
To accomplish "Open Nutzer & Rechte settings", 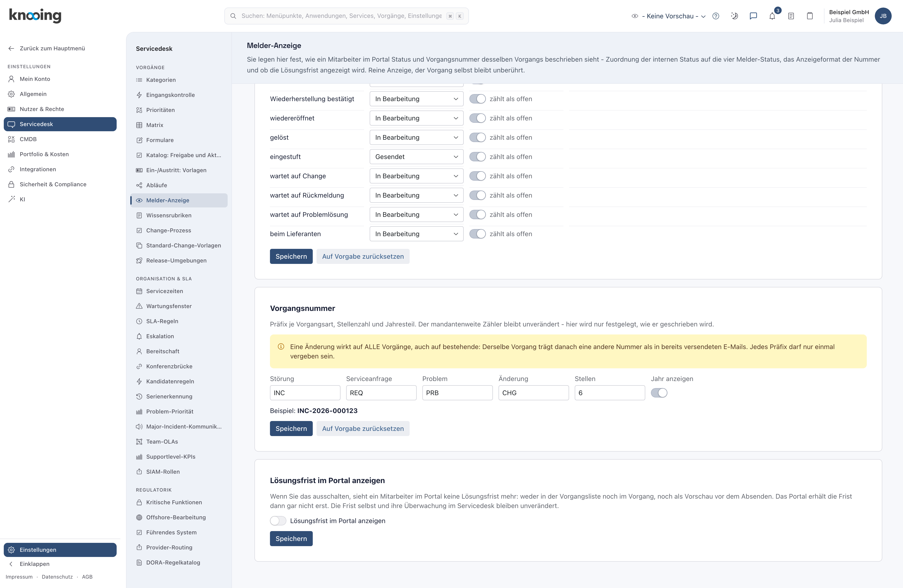I will click(60, 109).
